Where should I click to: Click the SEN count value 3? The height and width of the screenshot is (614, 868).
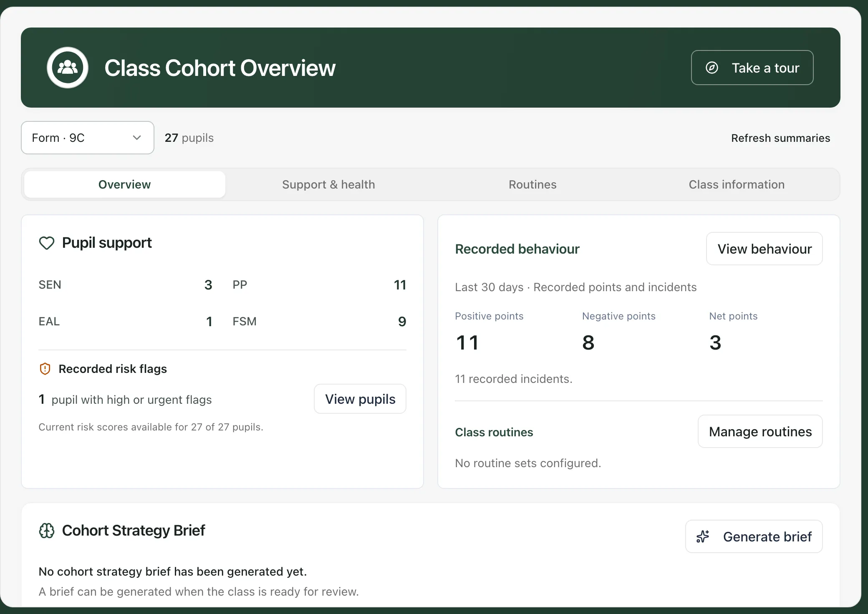pyautogui.click(x=208, y=285)
